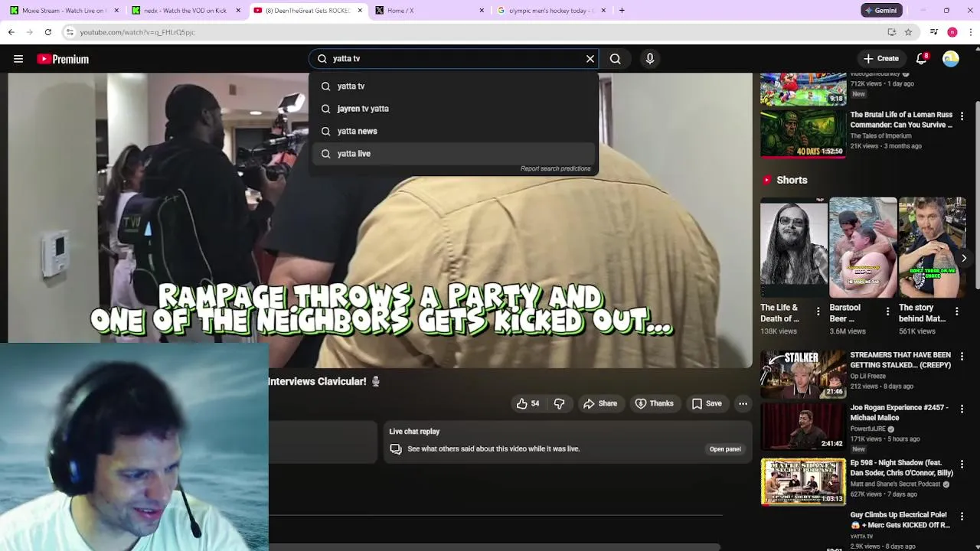Close the DeenTheGreat YouTube tab
Viewport: 980px width, 551px height.
(x=360, y=11)
